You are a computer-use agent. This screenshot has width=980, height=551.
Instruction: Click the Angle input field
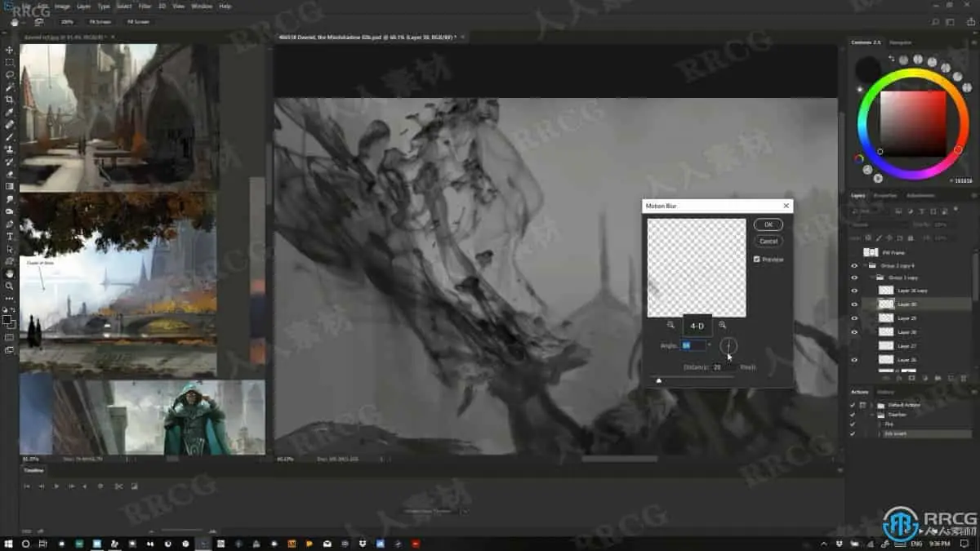click(x=693, y=345)
